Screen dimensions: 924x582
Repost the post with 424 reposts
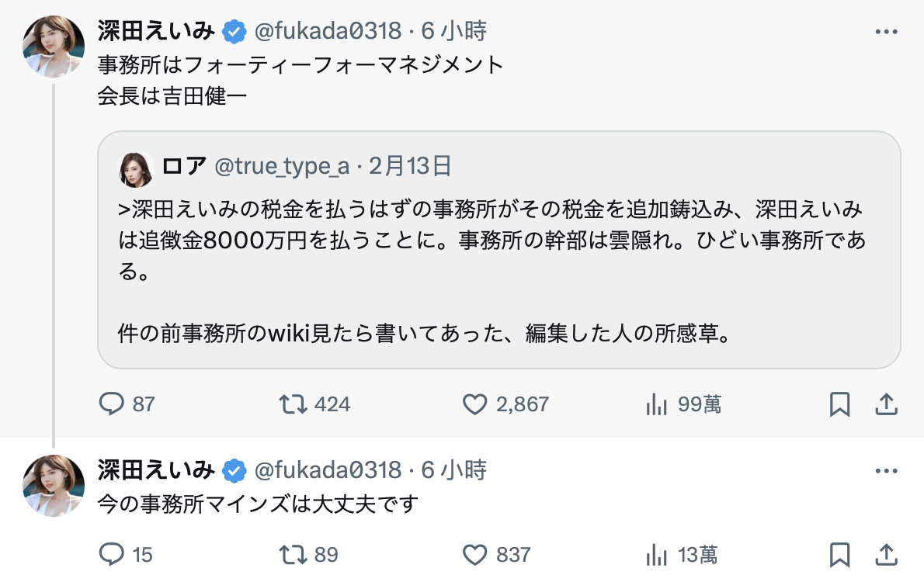click(294, 404)
